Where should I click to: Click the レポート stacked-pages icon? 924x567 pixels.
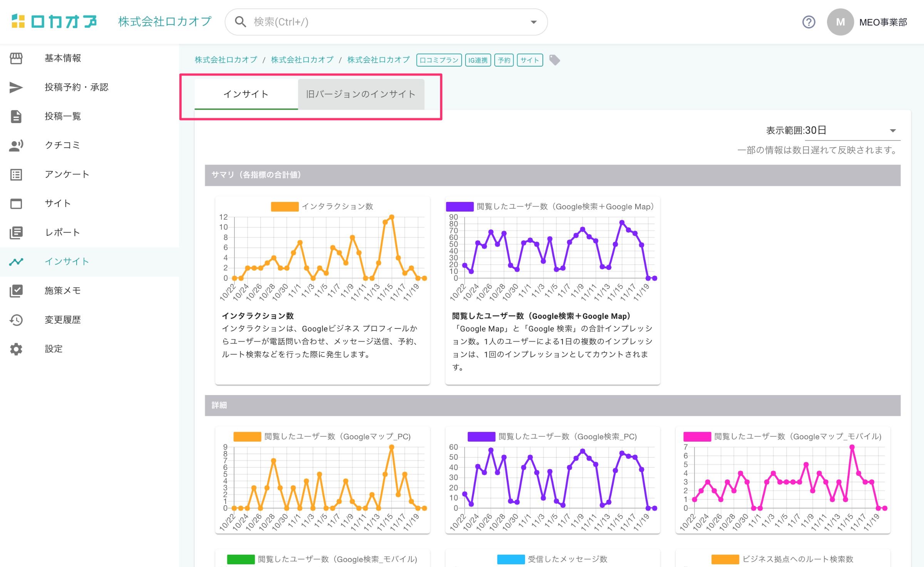point(16,232)
